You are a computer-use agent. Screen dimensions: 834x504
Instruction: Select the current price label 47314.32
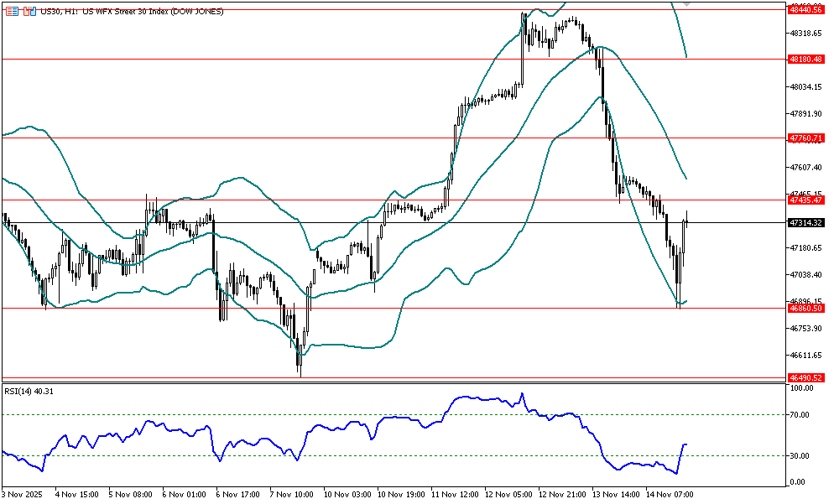click(805, 223)
